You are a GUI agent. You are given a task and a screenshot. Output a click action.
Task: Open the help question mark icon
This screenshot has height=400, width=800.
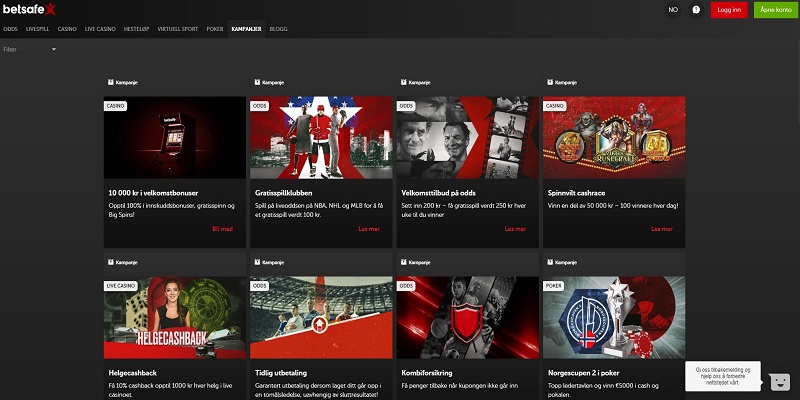pos(696,10)
